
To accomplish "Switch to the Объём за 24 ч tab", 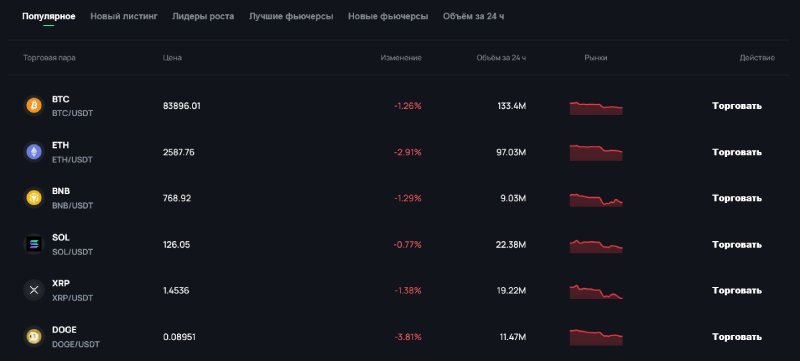I will (473, 16).
